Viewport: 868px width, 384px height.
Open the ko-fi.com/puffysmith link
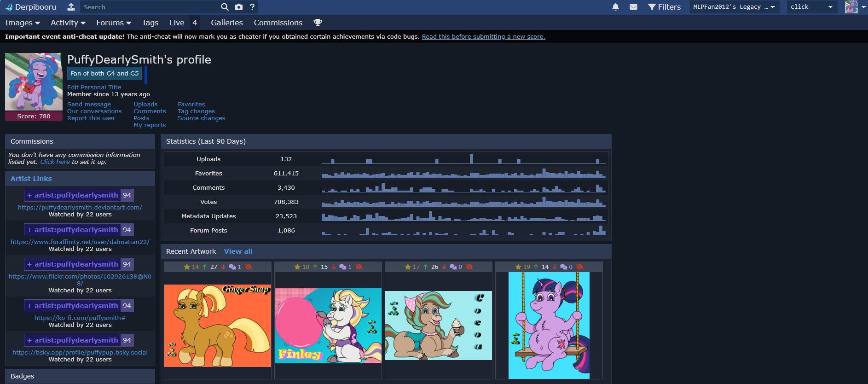click(80, 318)
